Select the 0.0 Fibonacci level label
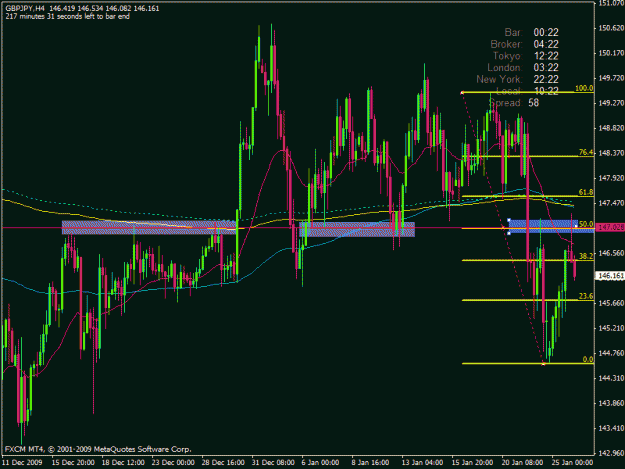Viewport: 625px width, 469px height. (x=588, y=359)
